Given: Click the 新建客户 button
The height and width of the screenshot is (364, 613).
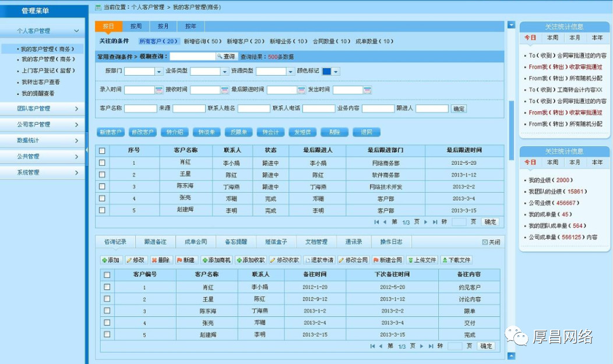Looking at the screenshot, I should pyautogui.click(x=110, y=132).
